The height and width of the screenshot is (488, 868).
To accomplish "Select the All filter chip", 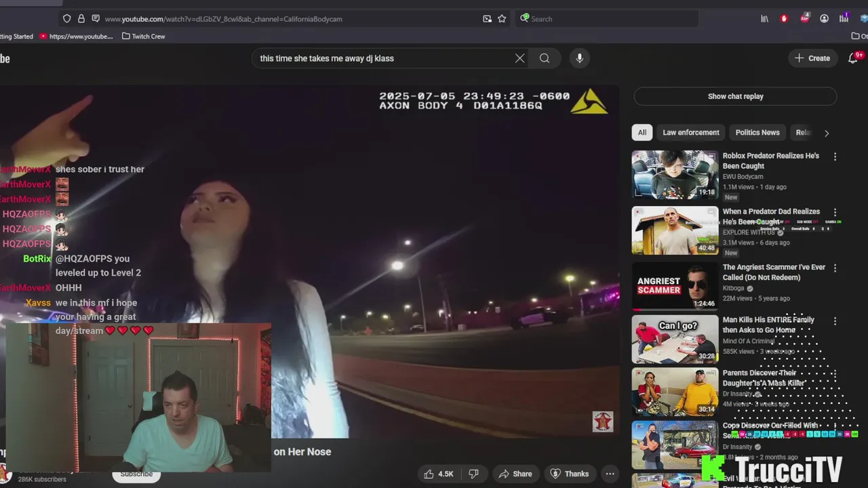I will [642, 132].
